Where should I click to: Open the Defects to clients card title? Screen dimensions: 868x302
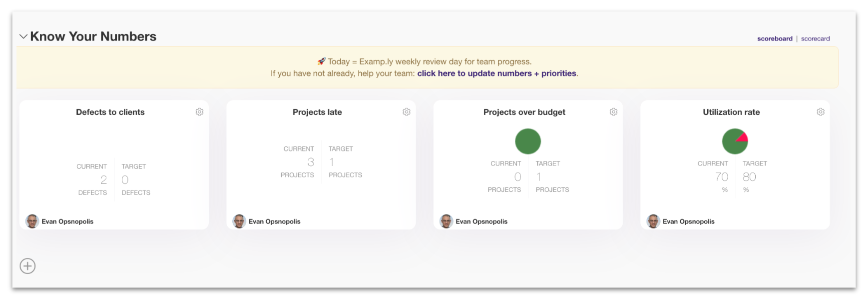pos(110,112)
